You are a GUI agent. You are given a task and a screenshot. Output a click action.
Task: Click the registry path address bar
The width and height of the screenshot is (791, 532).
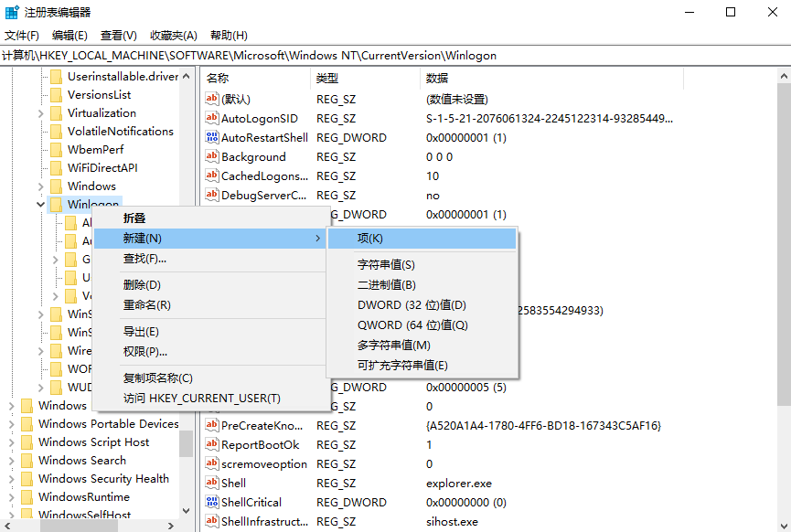pyautogui.click(x=393, y=56)
